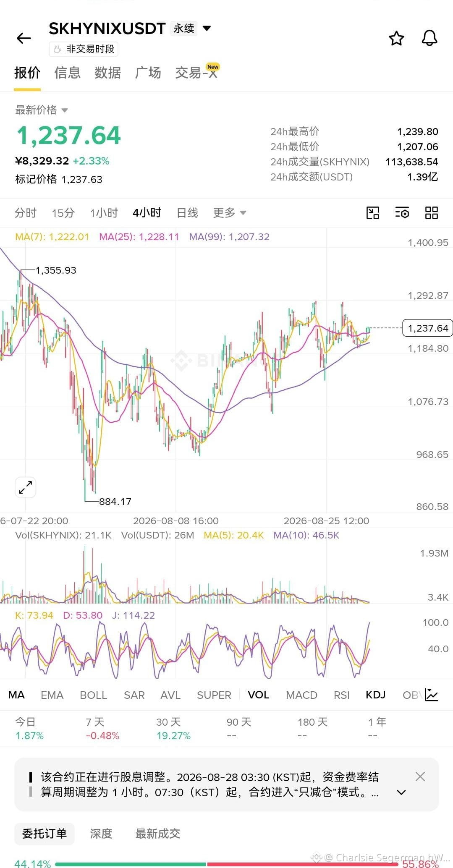The height and width of the screenshot is (868, 453).
Task: Open the chart drawing tools icon
Action: pyautogui.click(x=372, y=213)
